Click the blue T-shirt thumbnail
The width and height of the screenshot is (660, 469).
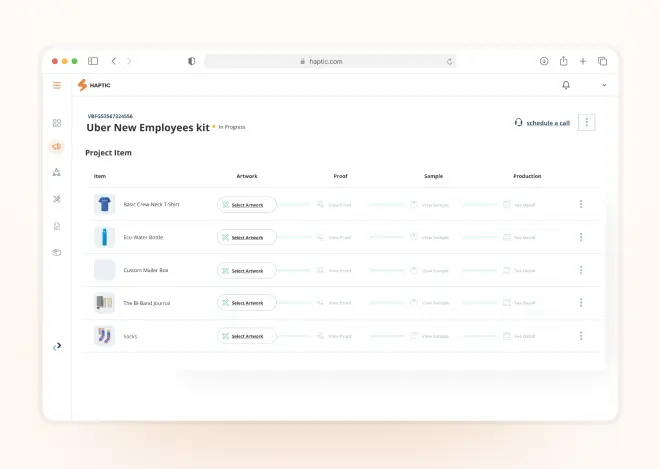click(x=104, y=204)
